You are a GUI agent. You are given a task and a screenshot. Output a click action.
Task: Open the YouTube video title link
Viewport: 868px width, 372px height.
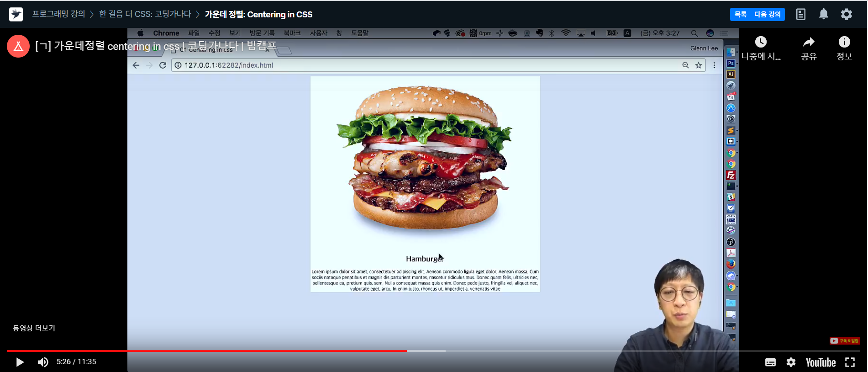tap(156, 46)
